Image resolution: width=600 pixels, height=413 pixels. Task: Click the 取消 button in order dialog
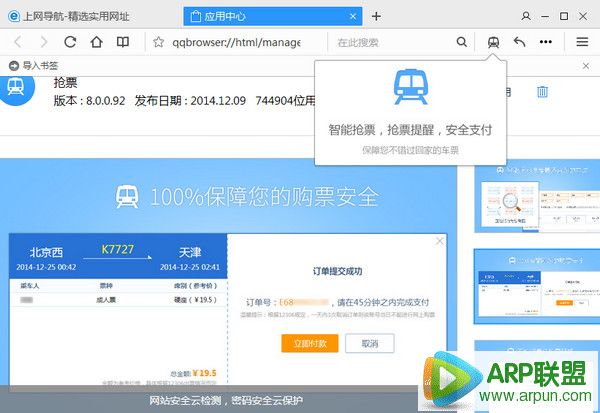pyautogui.click(x=369, y=343)
